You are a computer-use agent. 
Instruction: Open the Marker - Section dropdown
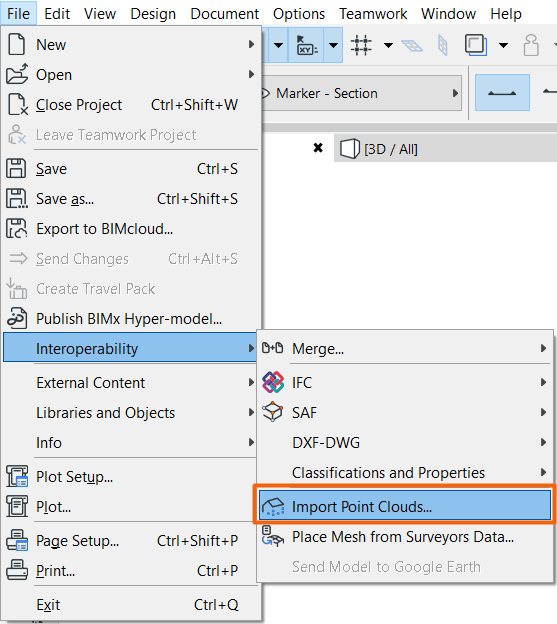tap(361, 93)
